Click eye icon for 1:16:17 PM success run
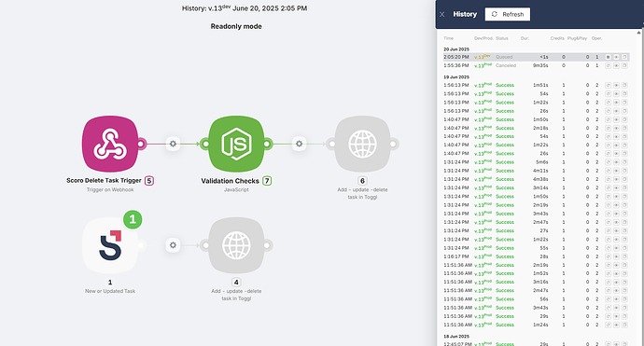The height and width of the screenshot is (346, 644). tap(616, 256)
